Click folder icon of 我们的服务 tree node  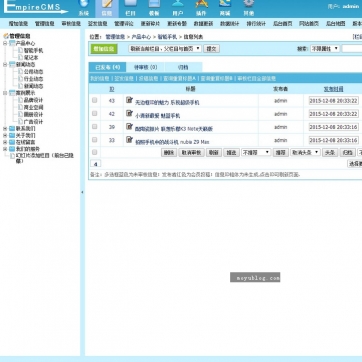[x=12, y=149]
